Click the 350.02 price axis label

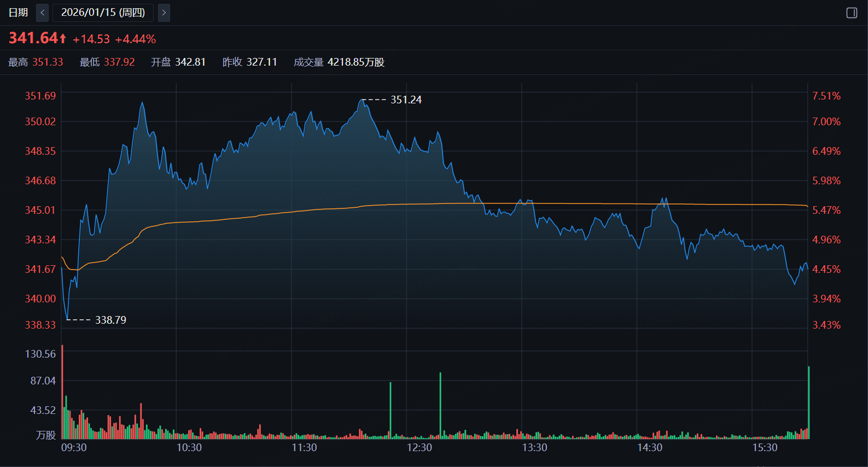click(x=40, y=121)
